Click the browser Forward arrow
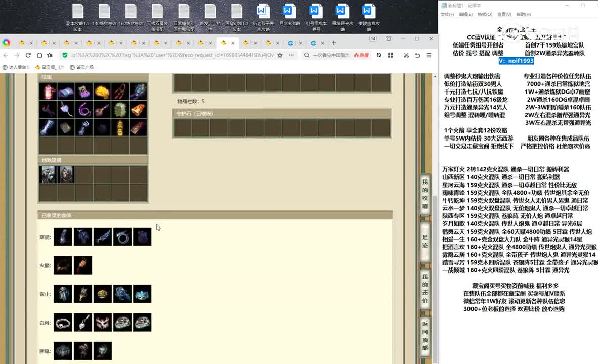 (x=16, y=55)
